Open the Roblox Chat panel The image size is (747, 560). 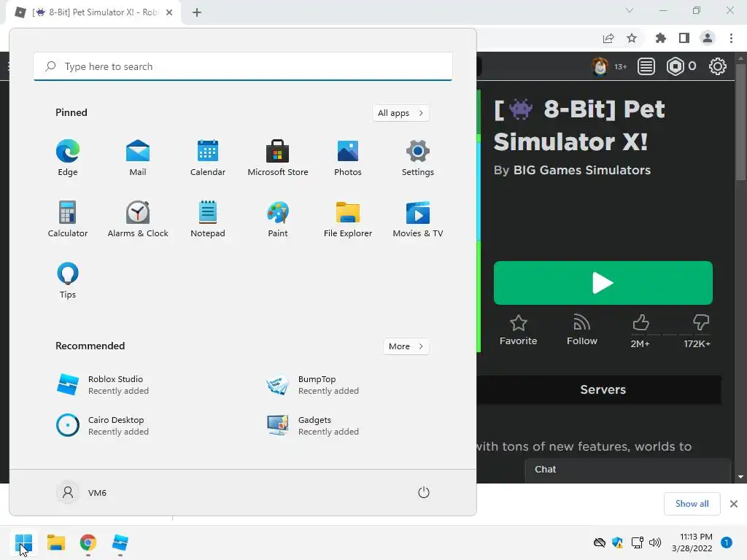[628, 470]
